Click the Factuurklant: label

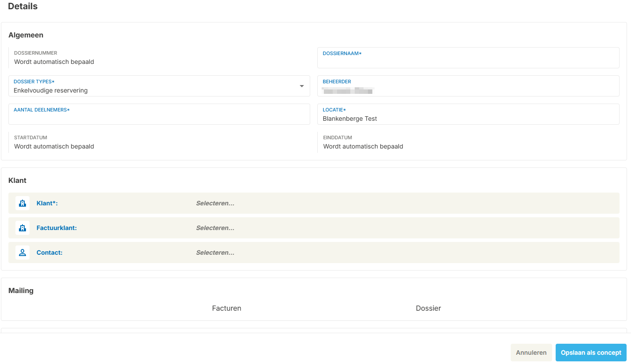point(56,228)
